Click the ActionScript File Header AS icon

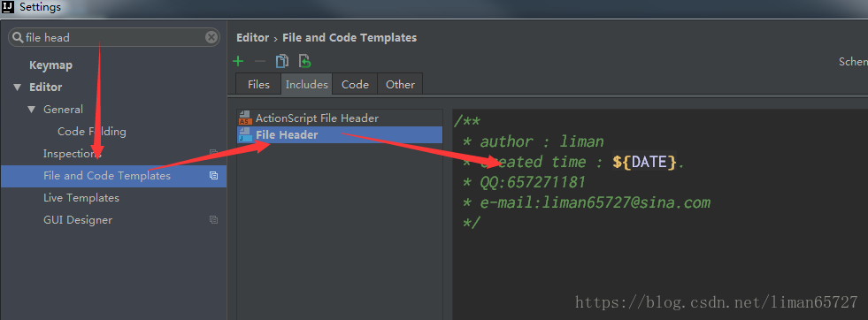[x=245, y=118]
